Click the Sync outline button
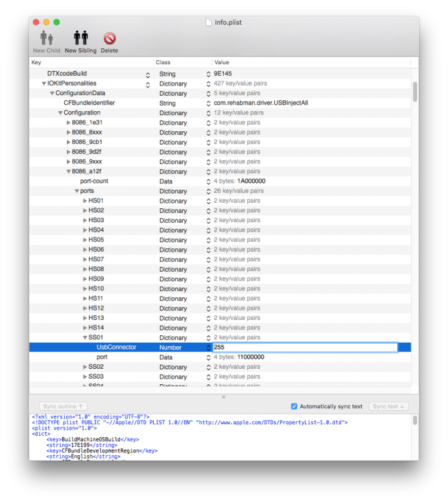 (x=63, y=406)
